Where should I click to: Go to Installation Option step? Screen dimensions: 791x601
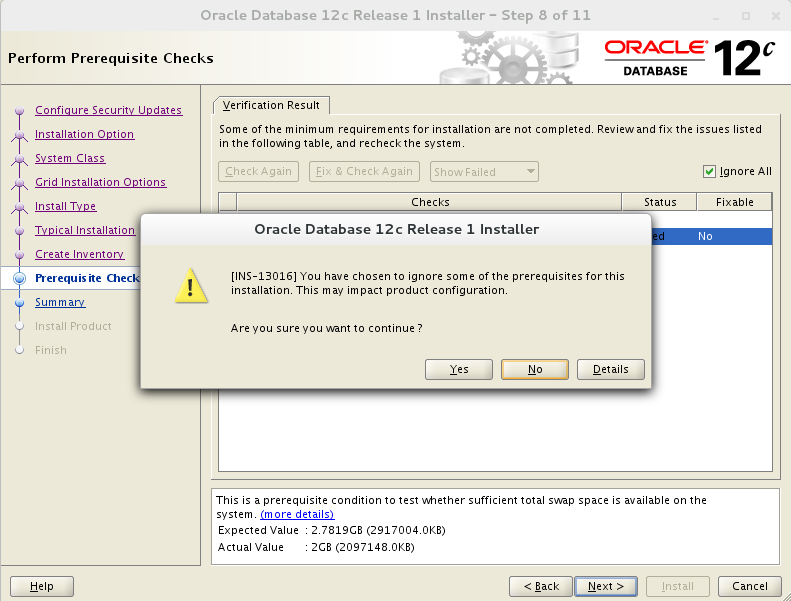click(x=85, y=134)
